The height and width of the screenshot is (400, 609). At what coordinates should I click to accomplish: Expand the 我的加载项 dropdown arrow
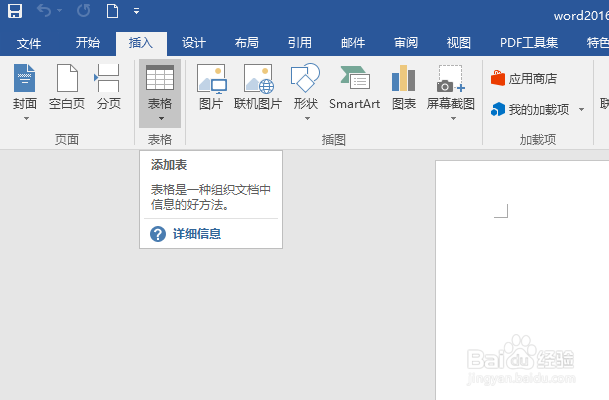(581, 110)
